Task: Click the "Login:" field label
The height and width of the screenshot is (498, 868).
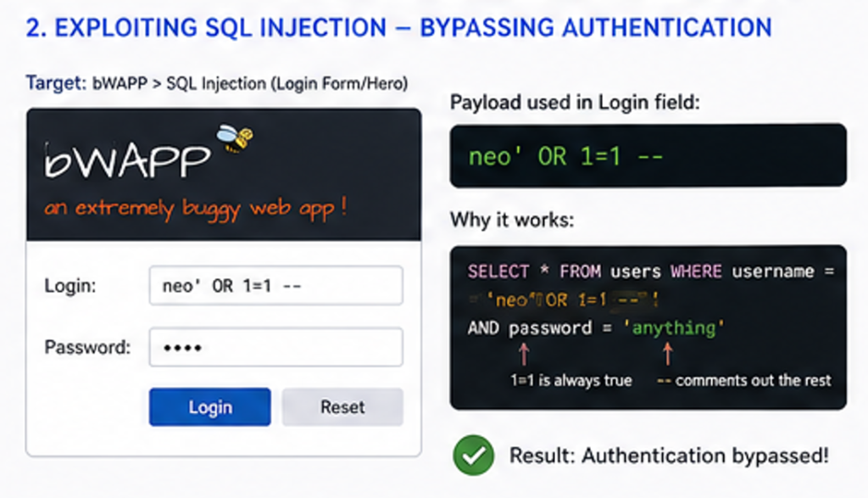Action: click(x=70, y=286)
